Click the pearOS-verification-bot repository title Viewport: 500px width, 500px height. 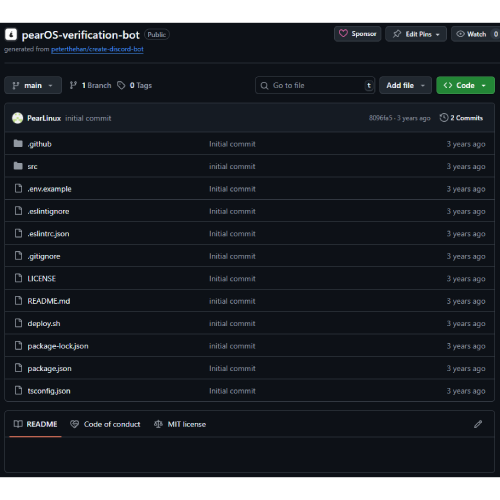[x=81, y=35]
